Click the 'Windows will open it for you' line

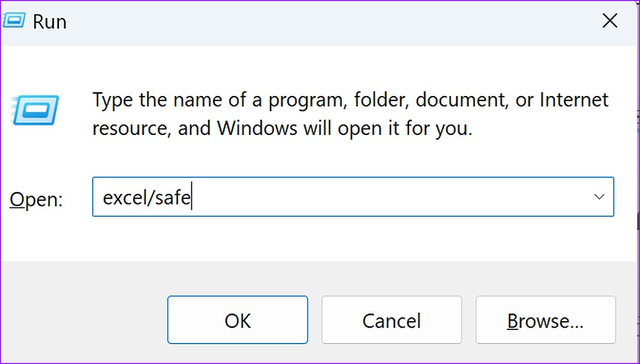click(x=344, y=129)
